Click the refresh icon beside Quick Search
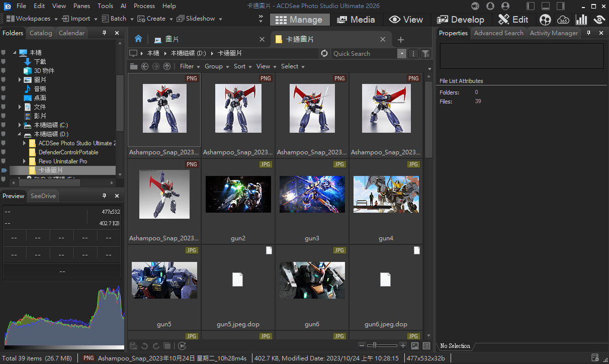Screen dimensions: 609x364 [x=324, y=53]
